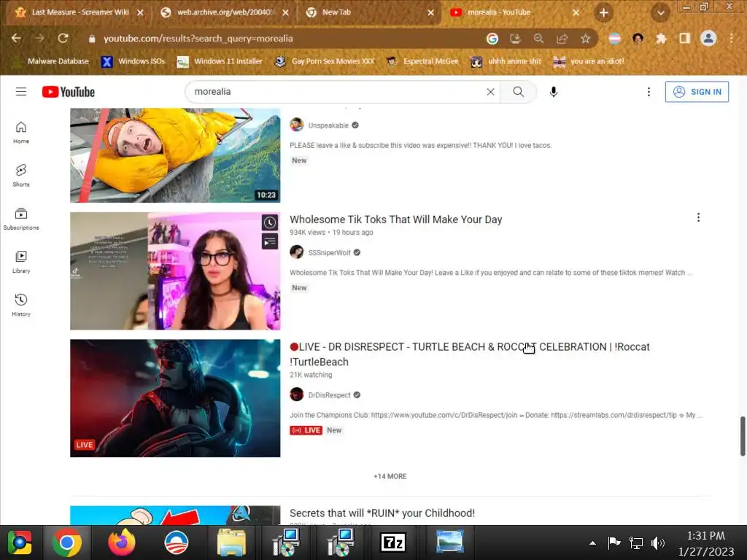Open the Unspeakable video thumbnail

click(175, 155)
